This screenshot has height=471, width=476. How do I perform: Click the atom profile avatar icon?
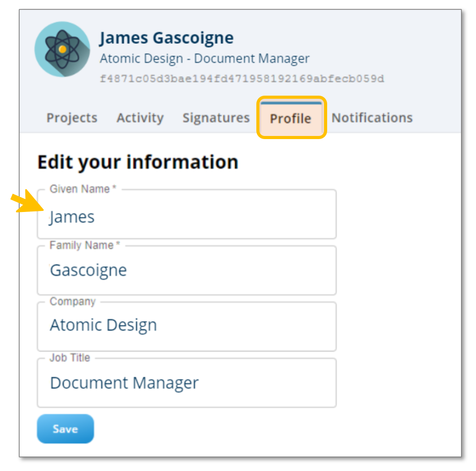(x=62, y=49)
